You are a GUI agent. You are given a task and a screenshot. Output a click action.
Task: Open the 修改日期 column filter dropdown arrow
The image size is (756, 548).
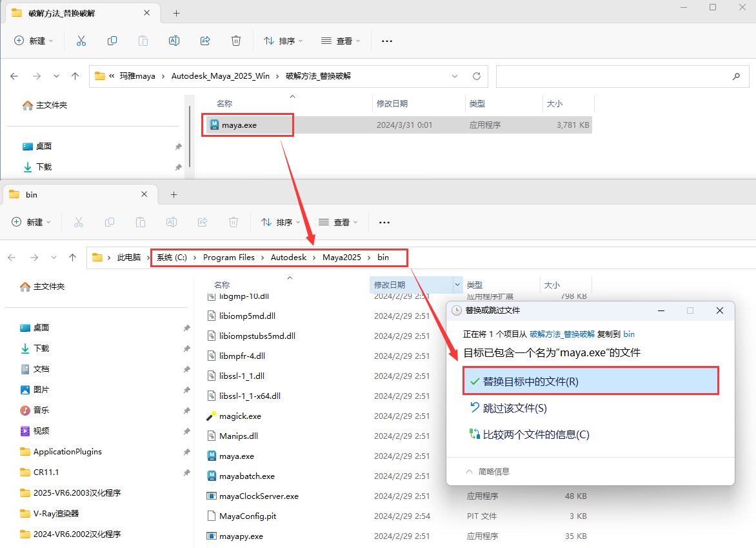(457, 285)
